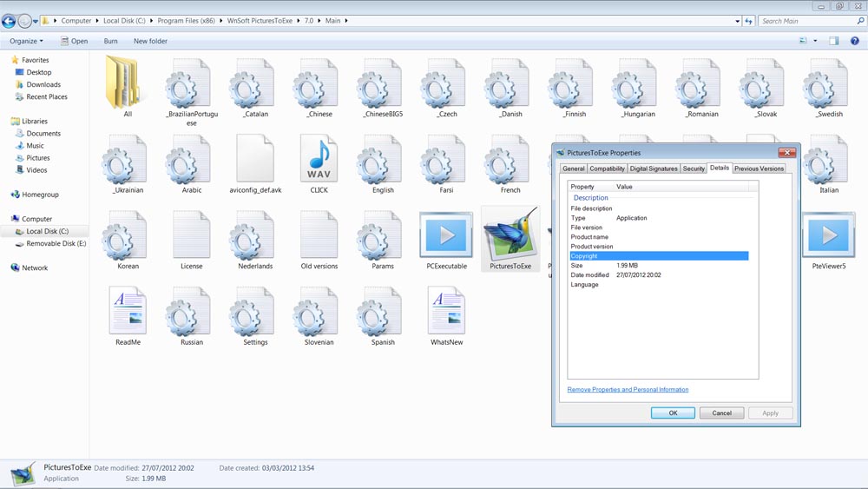The height and width of the screenshot is (489, 868).
Task: Toggle the preview pane button
Action: coord(833,41)
